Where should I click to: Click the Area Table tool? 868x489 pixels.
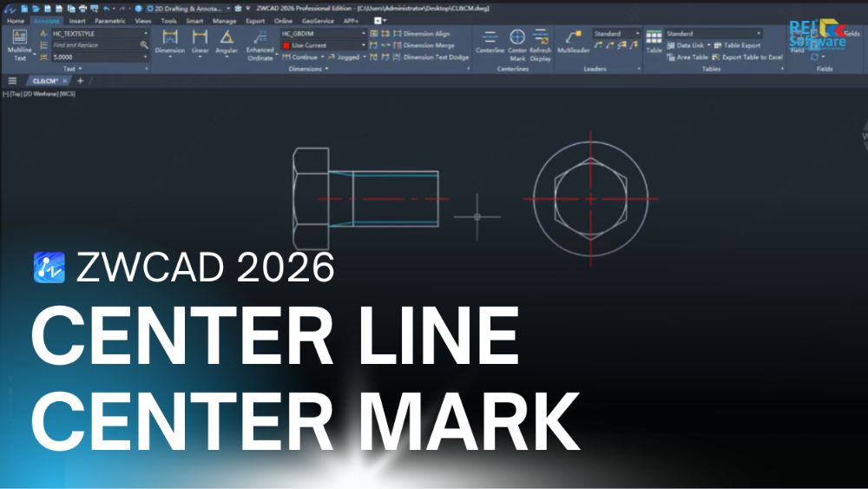tap(687, 57)
